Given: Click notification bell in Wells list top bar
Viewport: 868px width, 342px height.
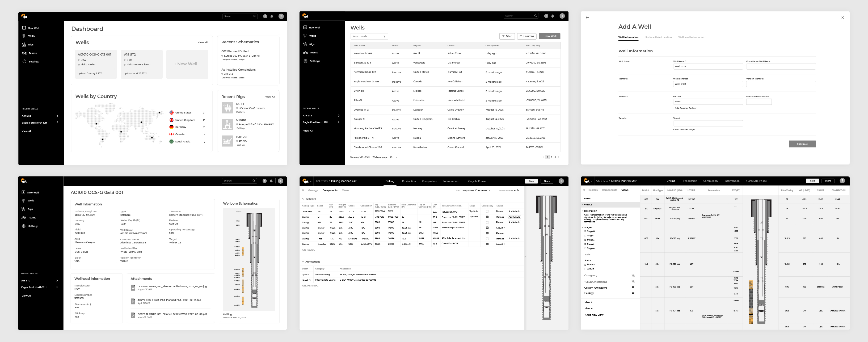Looking at the screenshot, I should [553, 16].
